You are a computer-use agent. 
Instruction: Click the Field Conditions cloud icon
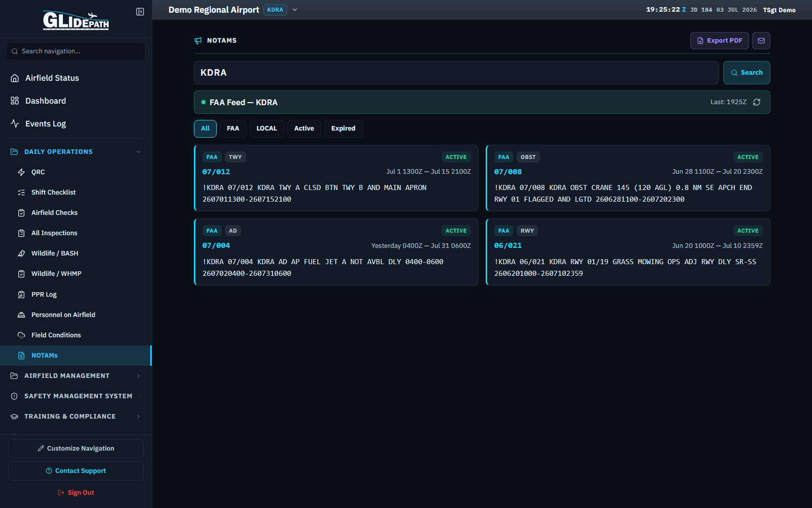21,335
